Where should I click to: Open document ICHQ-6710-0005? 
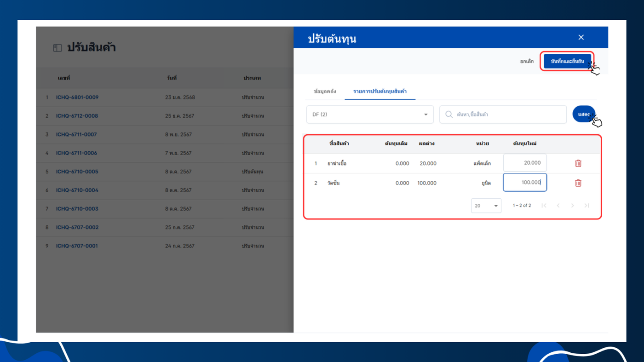(x=77, y=172)
